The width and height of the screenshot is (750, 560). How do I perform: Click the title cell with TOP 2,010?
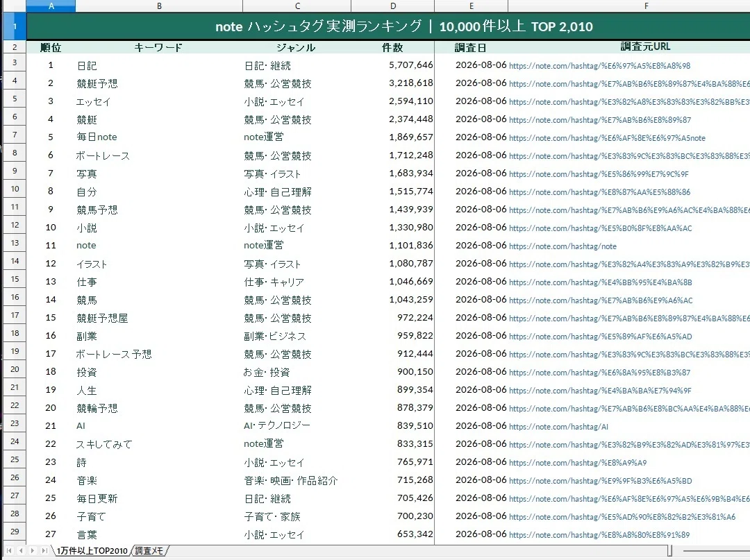pyautogui.click(x=403, y=26)
